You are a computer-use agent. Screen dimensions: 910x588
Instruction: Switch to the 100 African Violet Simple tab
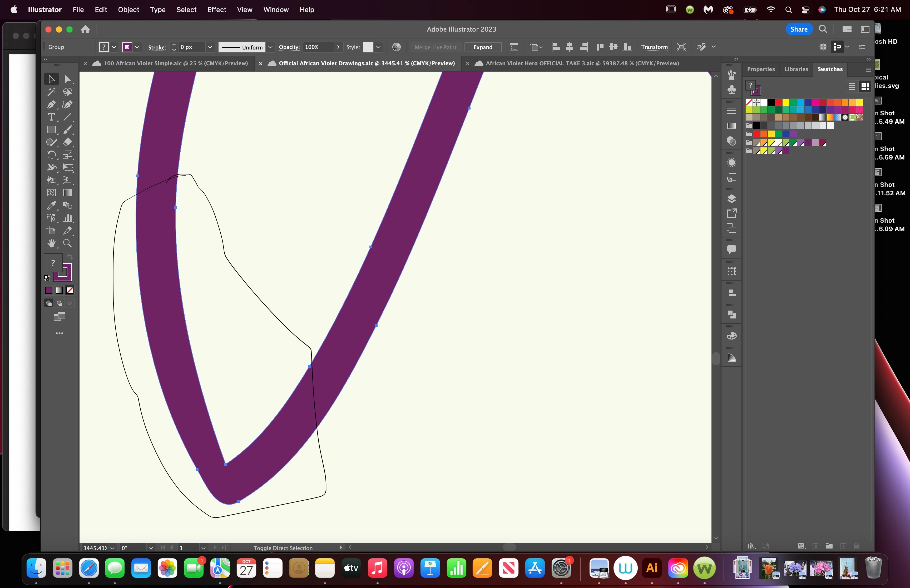175,63
